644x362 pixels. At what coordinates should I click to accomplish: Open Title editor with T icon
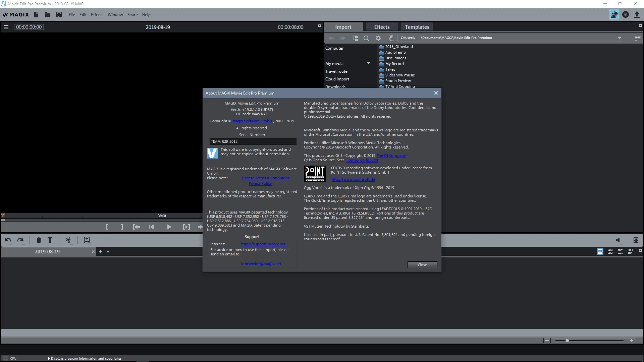pyautogui.click(x=50, y=240)
